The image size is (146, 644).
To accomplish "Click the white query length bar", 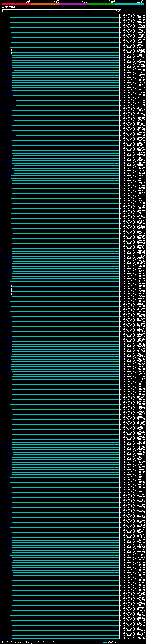I will pos(61,9).
